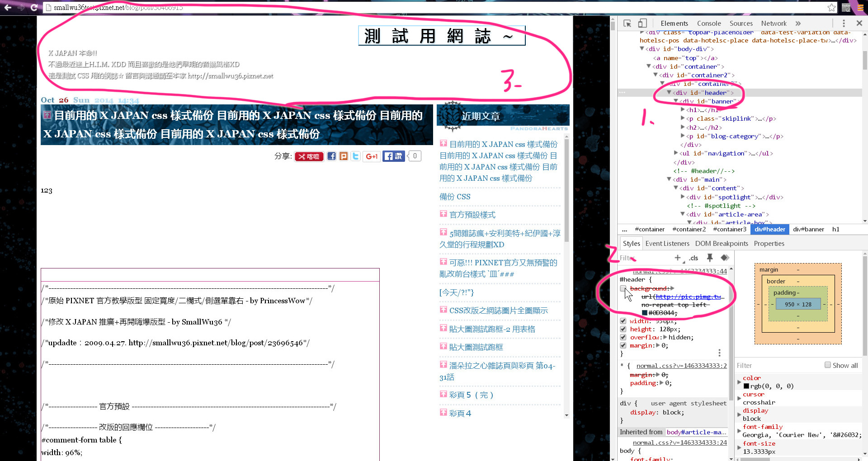Click the plus icon to add new style rule
This screenshot has width=868, height=461.
click(677, 258)
